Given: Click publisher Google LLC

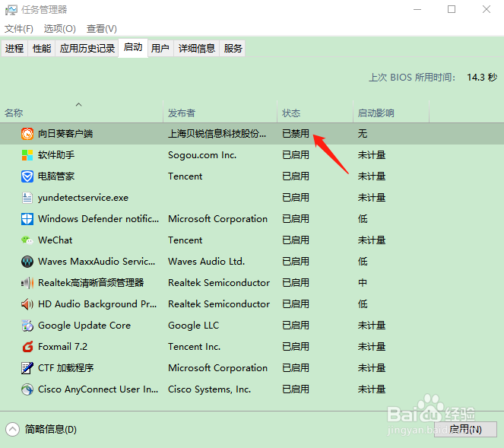Looking at the screenshot, I should (194, 326).
